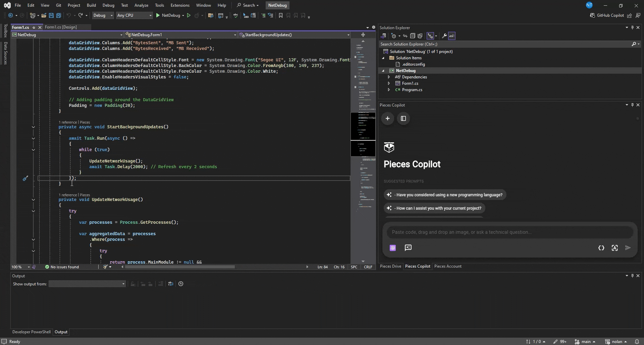This screenshot has width=644, height=345.
Task: Click the Find in Files icon
Action: (211, 15)
